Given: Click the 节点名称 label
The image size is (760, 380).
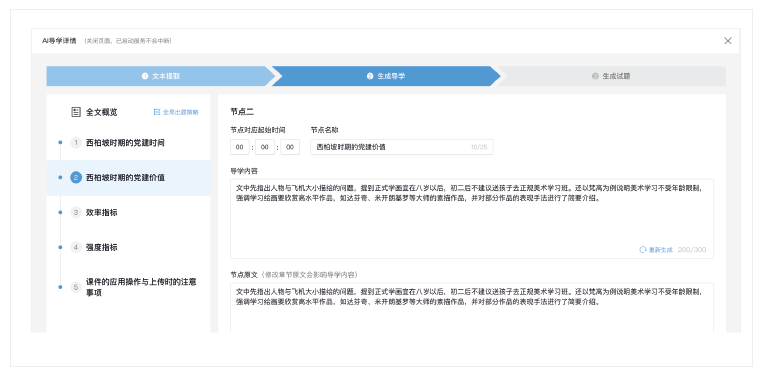Looking at the screenshot, I should pyautogui.click(x=324, y=130).
